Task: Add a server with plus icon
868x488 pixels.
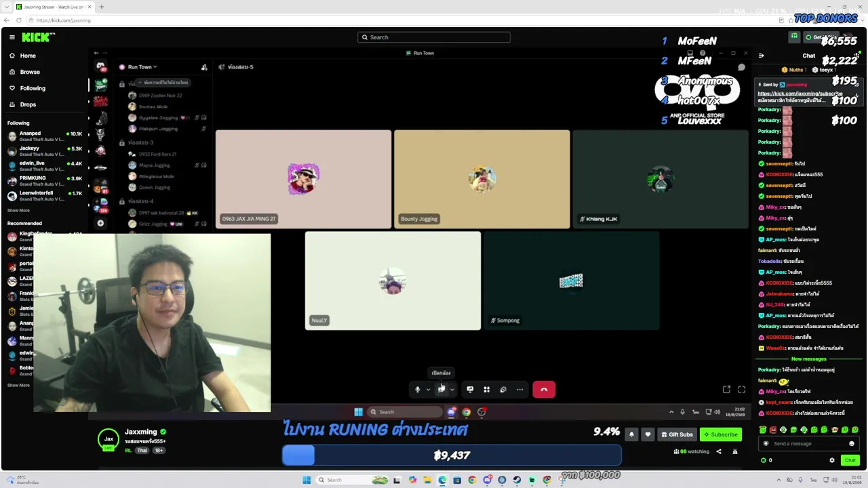Action: [x=100, y=223]
